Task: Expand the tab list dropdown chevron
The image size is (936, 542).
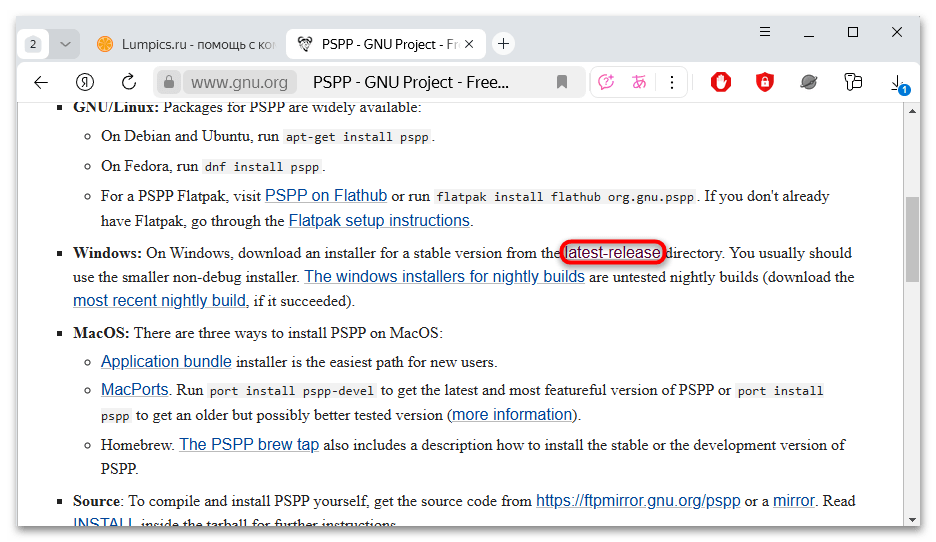Action: [65, 44]
